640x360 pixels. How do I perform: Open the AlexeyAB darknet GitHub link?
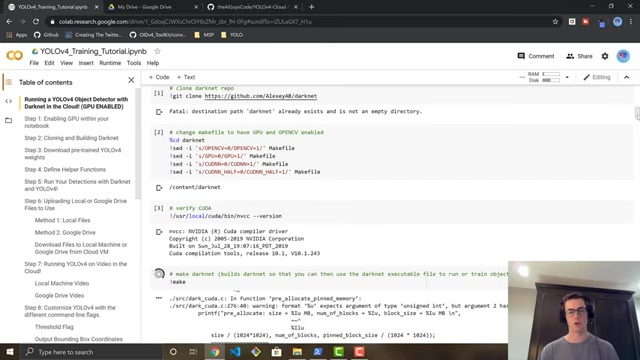pos(260,96)
